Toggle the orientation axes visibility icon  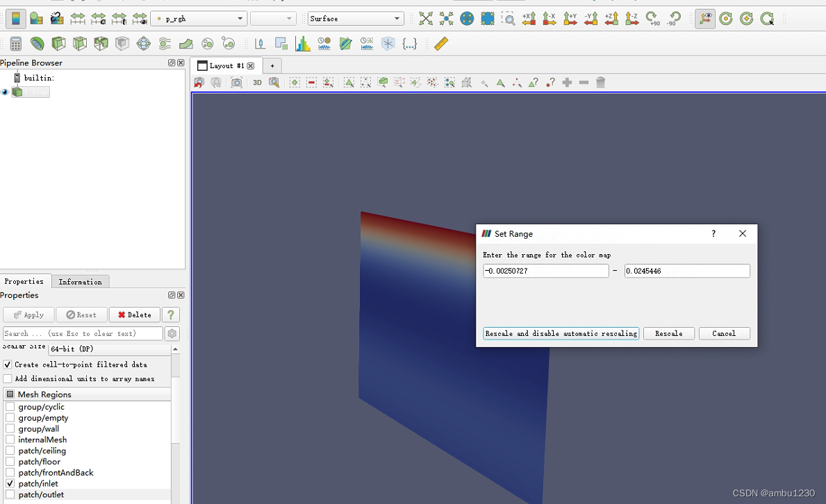pos(705,19)
